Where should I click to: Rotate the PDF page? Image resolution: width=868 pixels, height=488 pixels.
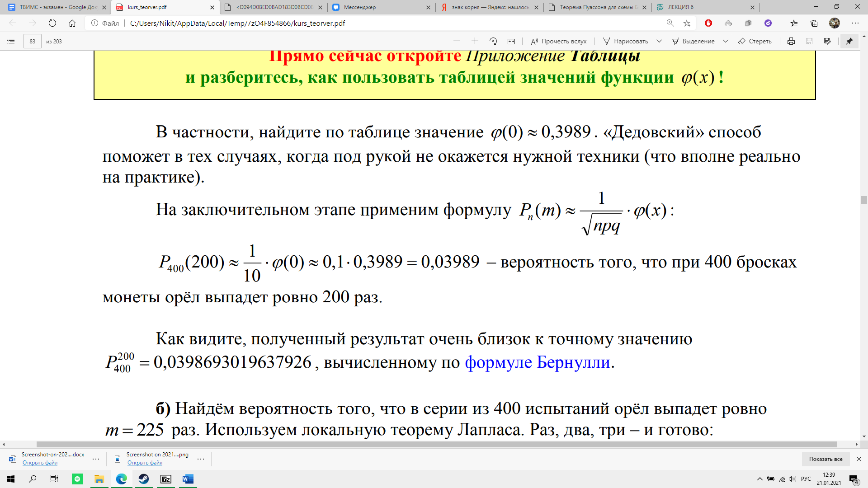coord(493,41)
